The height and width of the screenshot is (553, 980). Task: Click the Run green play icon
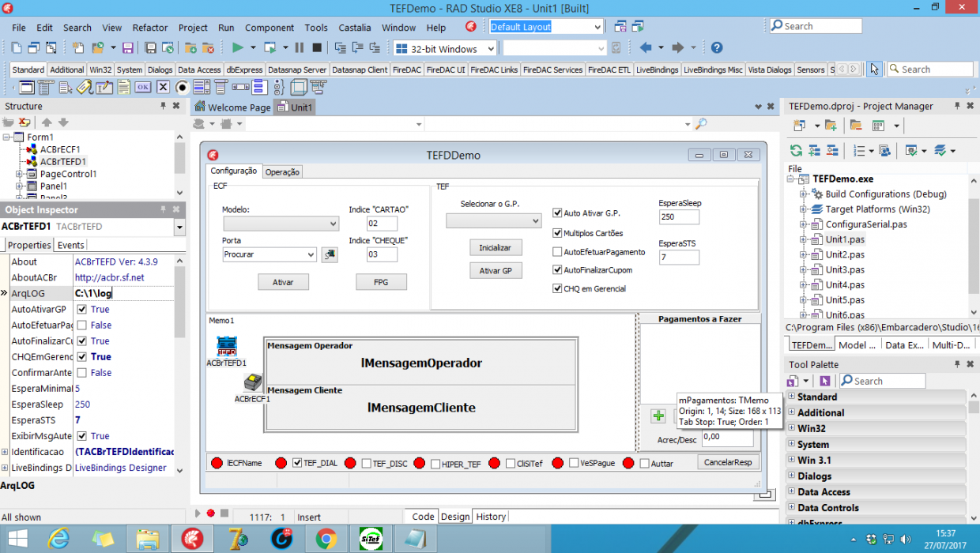[237, 47]
